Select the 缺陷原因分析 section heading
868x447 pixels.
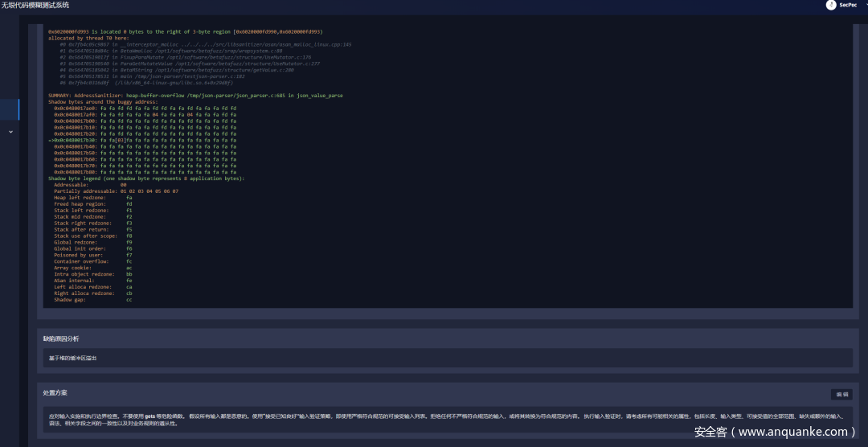[x=61, y=338]
